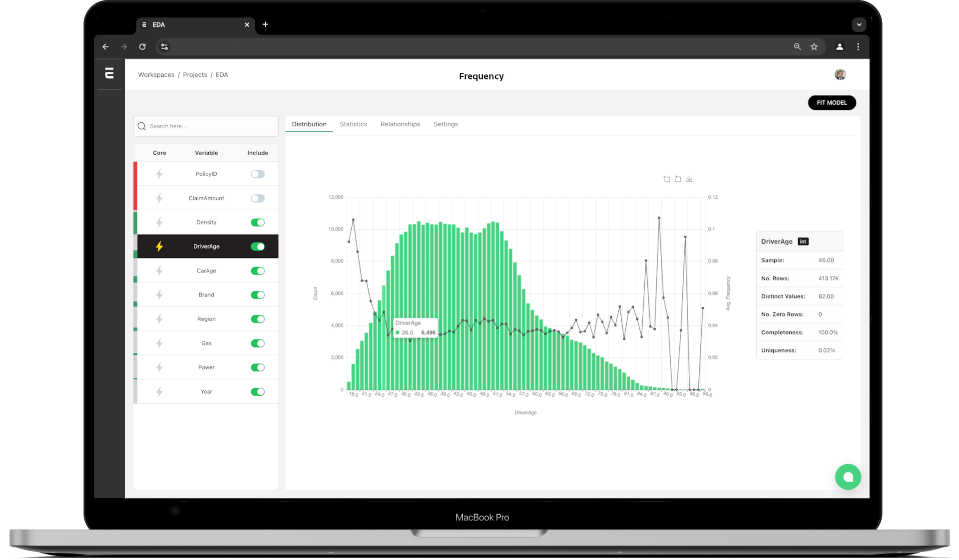Open the green chat bubble

pos(848,477)
